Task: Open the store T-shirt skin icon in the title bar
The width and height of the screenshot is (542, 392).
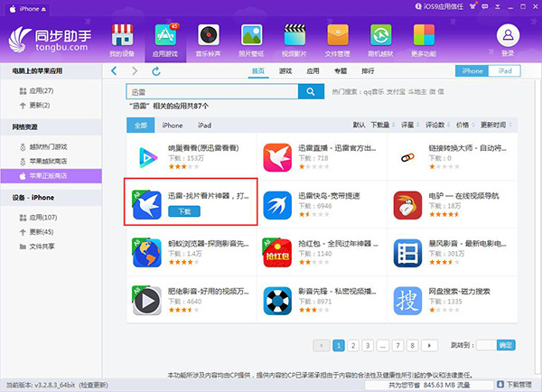Action: pyautogui.click(x=472, y=6)
